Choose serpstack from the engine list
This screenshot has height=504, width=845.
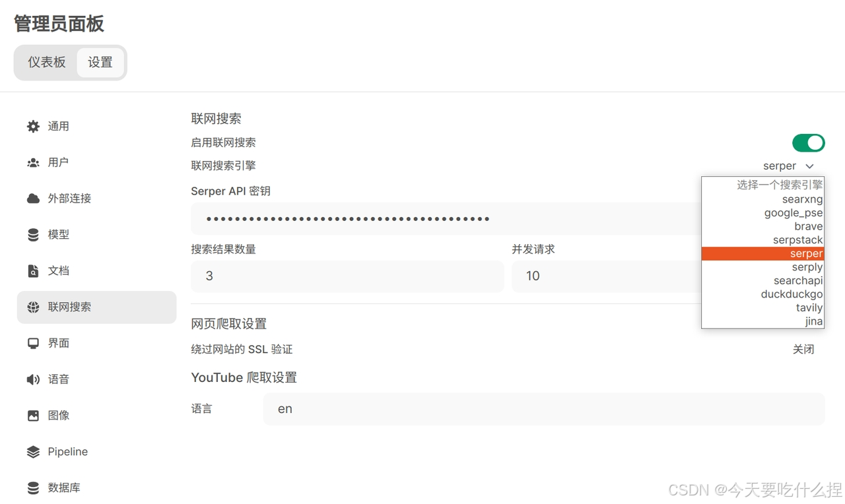pyautogui.click(x=762, y=239)
